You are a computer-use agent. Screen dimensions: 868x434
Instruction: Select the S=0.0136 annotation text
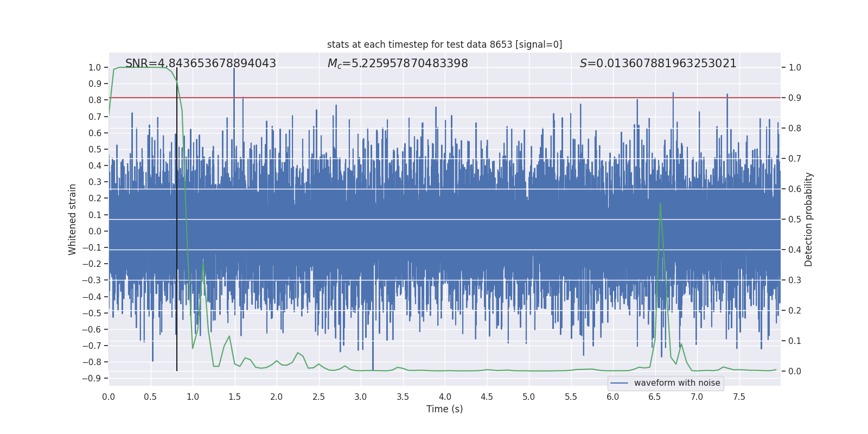pyautogui.click(x=658, y=63)
